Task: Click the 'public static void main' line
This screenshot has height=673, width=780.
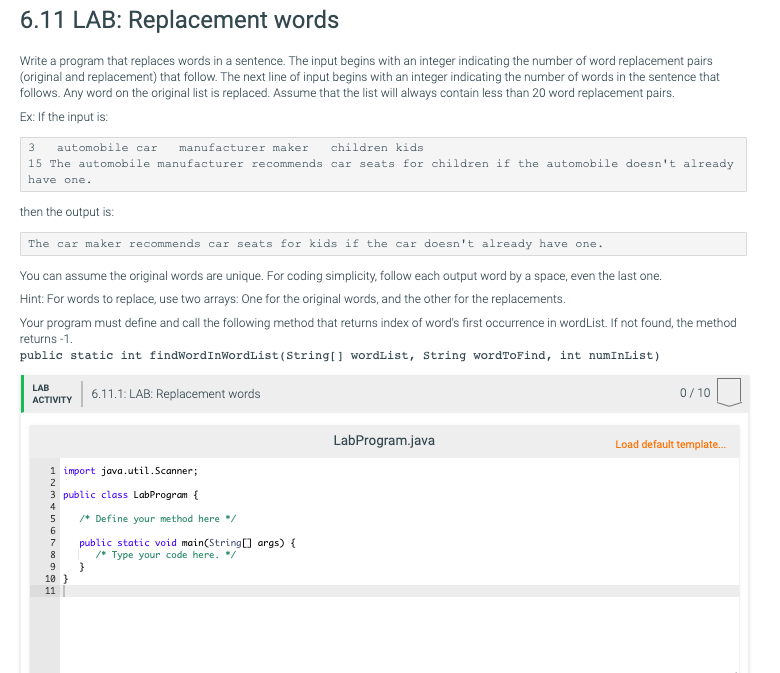Action: pyautogui.click(x=187, y=543)
